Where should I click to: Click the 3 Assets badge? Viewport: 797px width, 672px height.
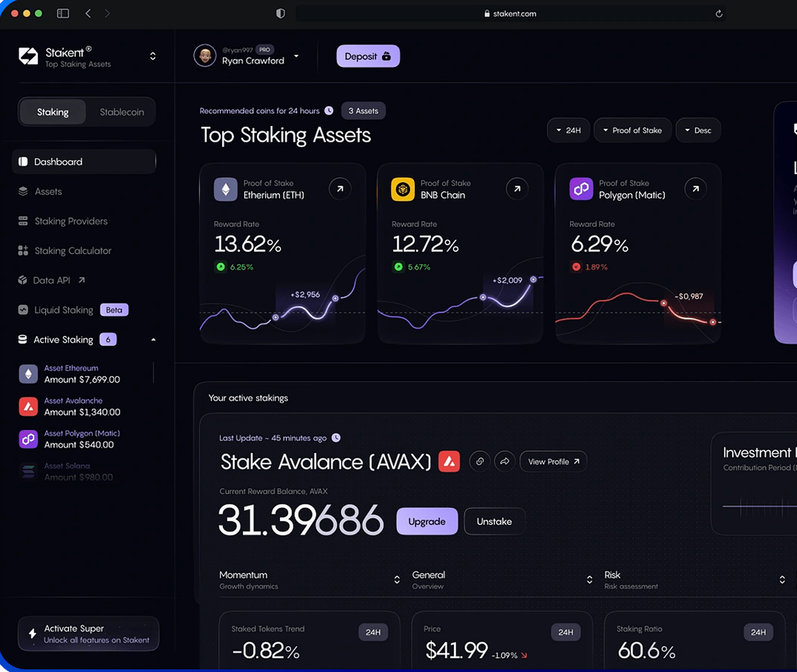[x=363, y=110]
